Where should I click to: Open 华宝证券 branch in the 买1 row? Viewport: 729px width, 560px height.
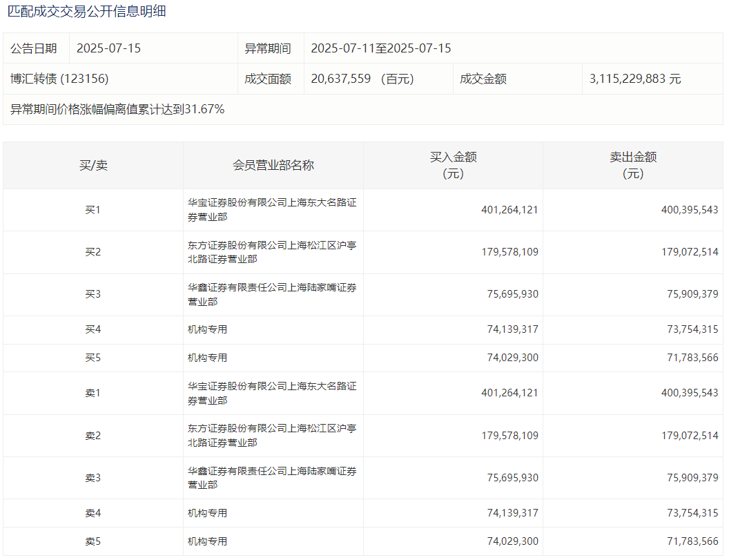[x=272, y=210]
